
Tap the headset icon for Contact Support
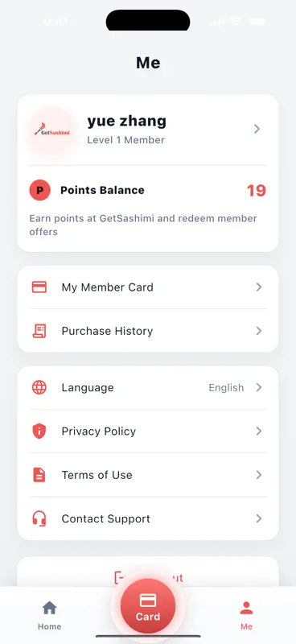(39, 518)
